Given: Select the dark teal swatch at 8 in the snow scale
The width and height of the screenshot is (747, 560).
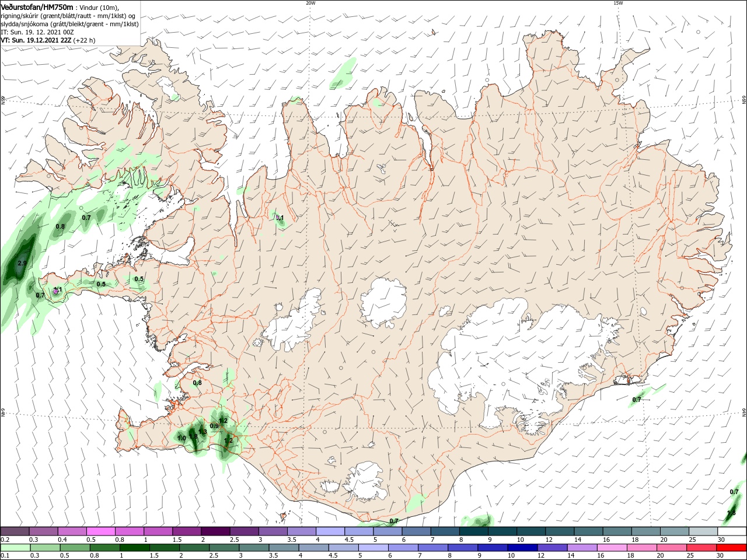Looking at the screenshot, I should pos(474,531).
